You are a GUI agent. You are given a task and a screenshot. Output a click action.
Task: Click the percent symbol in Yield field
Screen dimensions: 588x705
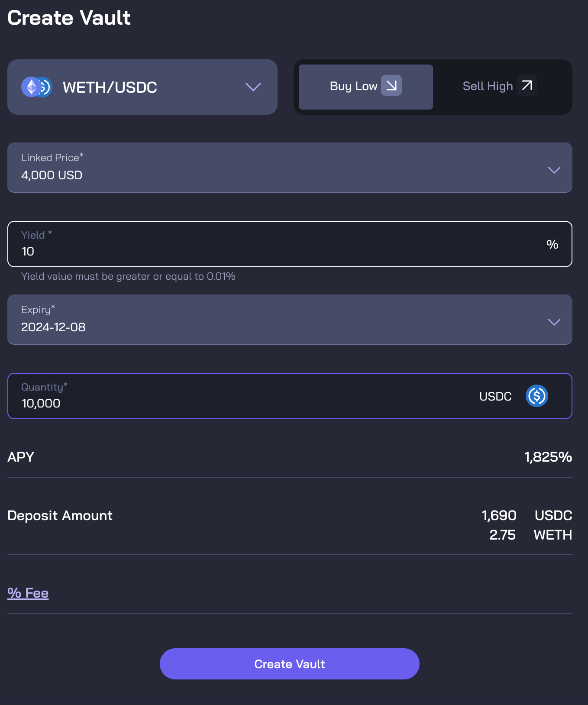click(552, 244)
